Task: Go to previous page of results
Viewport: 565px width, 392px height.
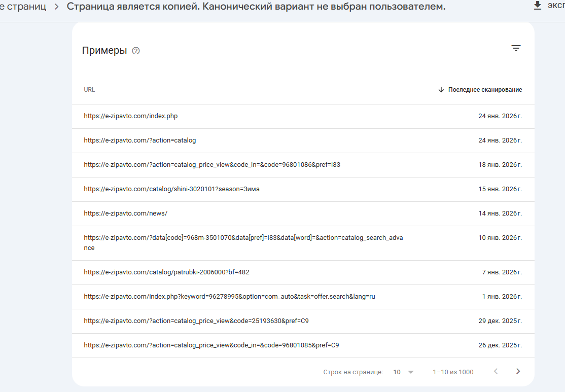Action: [496, 372]
